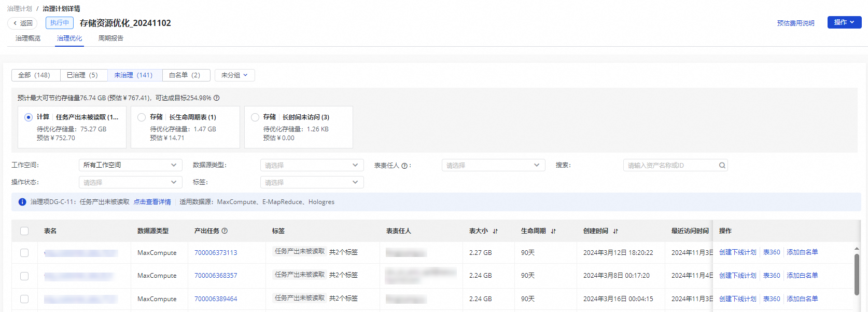Sort table by 生命周期 column icon
The image size is (868, 312).
coord(553,231)
